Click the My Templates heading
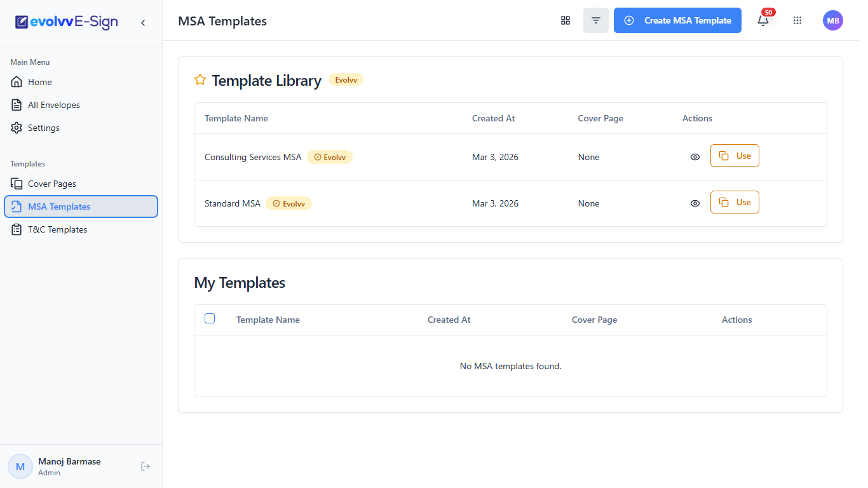 coord(240,283)
